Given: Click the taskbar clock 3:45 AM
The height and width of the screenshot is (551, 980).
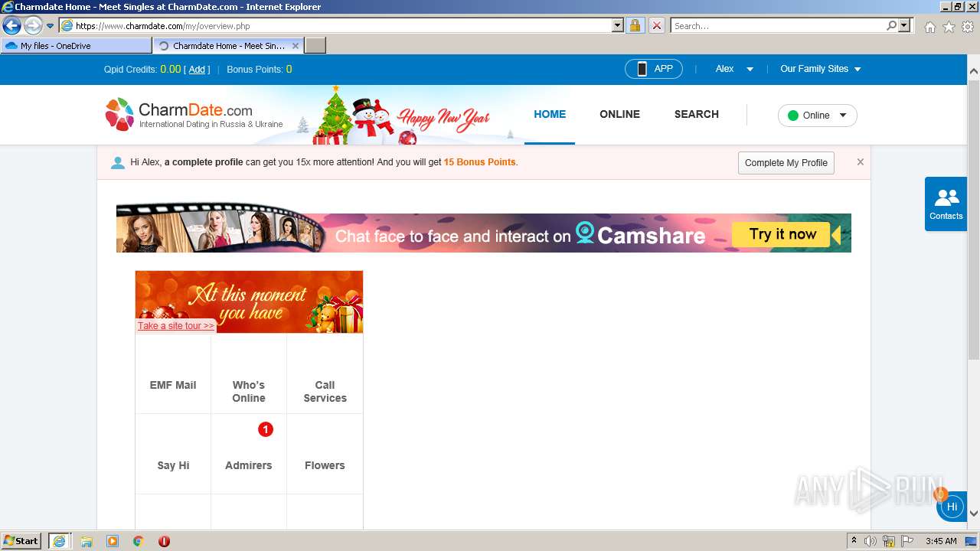Looking at the screenshot, I should (941, 541).
